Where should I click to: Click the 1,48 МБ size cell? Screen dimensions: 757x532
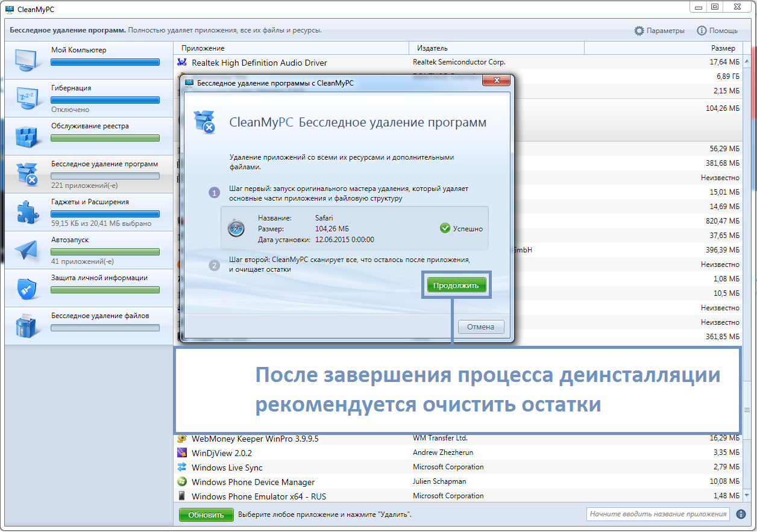pyautogui.click(x=726, y=496)
